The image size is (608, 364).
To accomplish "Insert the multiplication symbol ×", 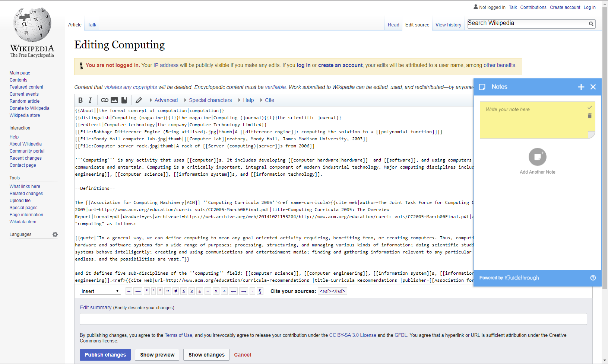I will 216,291.
